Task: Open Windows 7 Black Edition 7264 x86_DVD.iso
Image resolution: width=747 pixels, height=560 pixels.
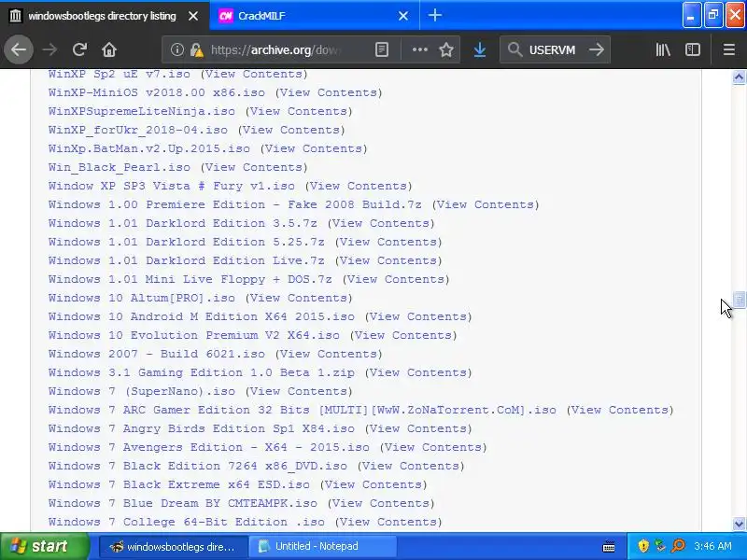Action: click(198, 466)
